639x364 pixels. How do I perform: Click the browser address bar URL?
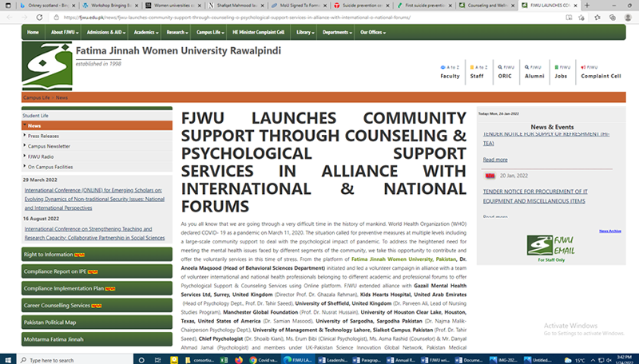pyautogui.click(x=237, y=18)
